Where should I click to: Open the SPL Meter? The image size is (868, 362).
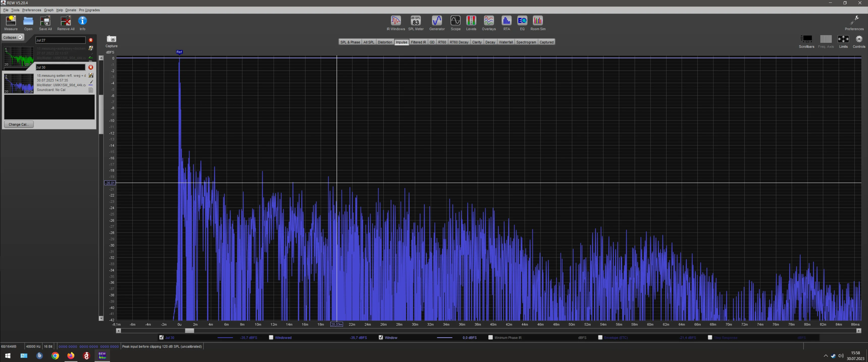(416, 23)
